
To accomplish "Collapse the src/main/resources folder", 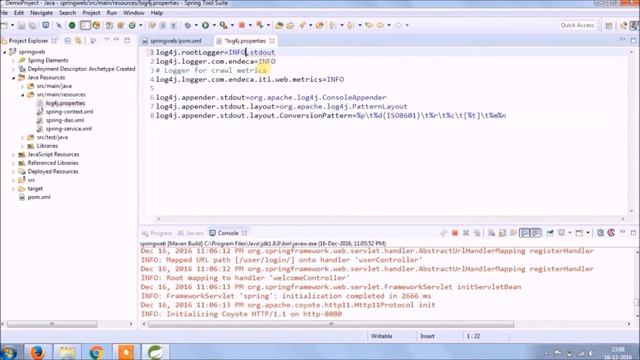I will click(22, 95).
